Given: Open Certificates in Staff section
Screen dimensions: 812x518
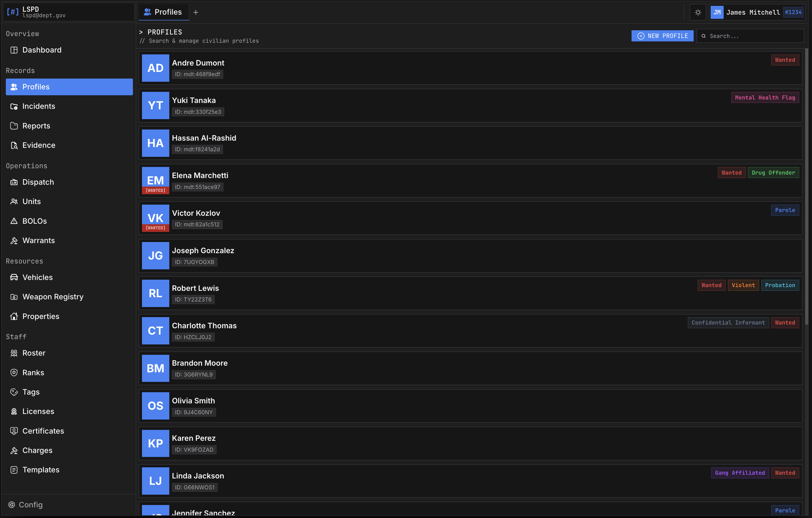Looking at the screenshot, I should pos(43,431).
